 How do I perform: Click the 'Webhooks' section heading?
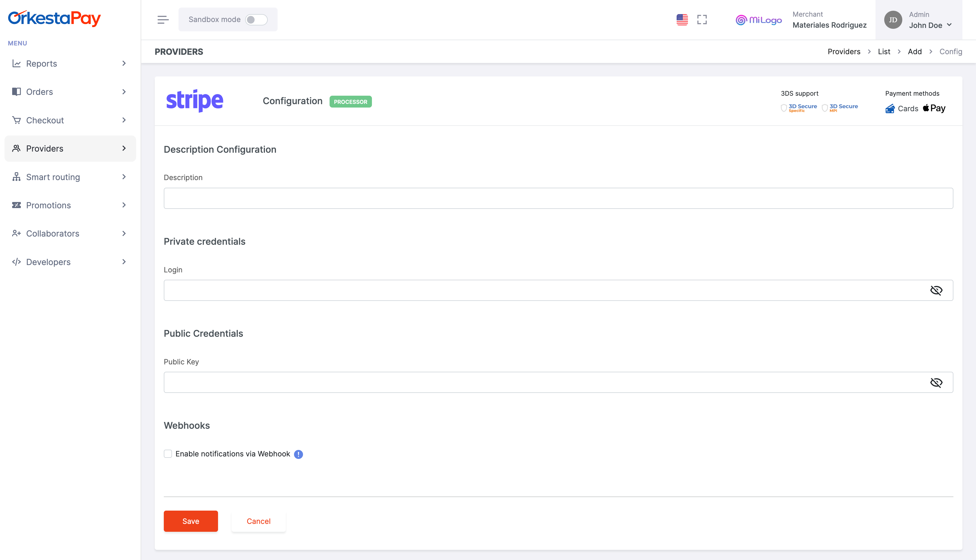point(187,425)
